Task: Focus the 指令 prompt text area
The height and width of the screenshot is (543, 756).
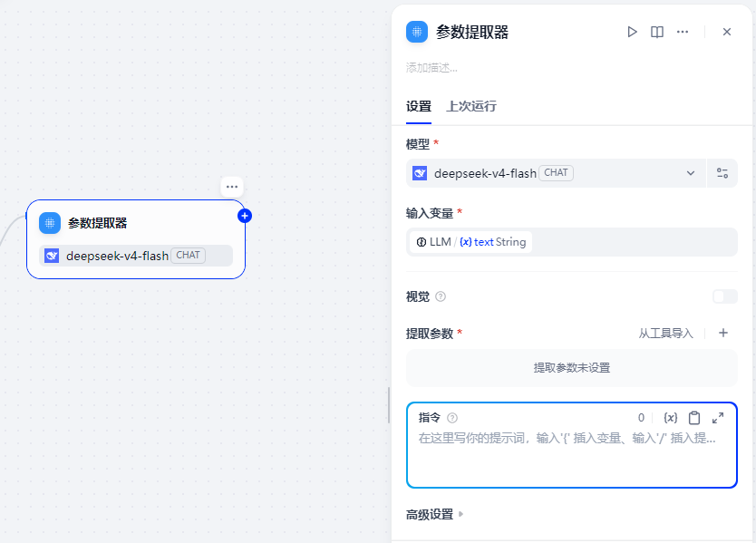Action: (x=572, y=456)
